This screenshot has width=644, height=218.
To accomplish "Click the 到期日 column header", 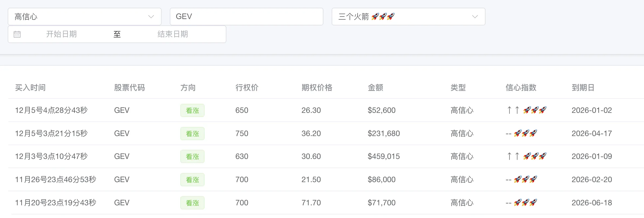I will click(583, 88).
